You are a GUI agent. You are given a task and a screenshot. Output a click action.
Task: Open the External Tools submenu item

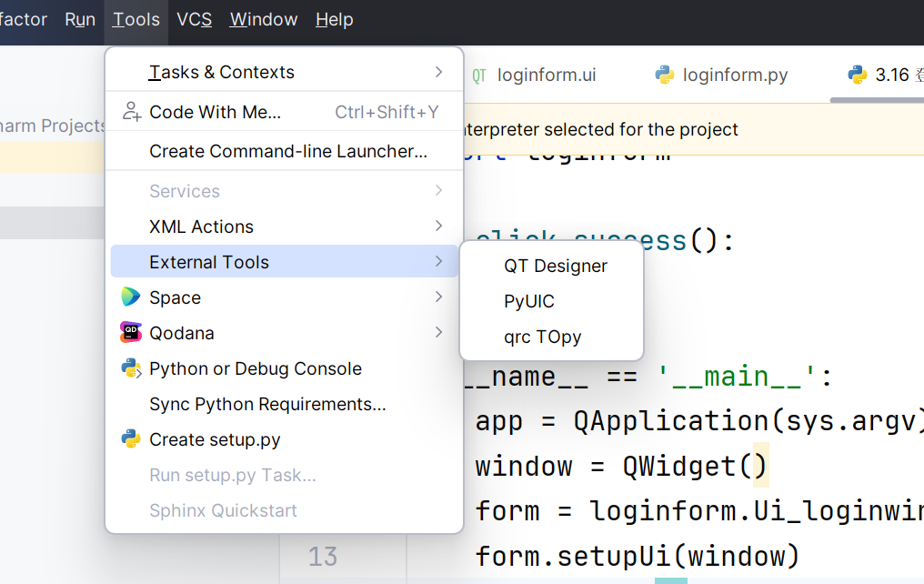284,262
